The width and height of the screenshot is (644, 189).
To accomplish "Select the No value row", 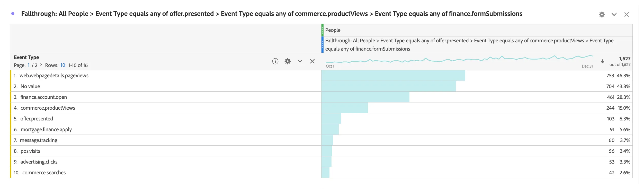I will tap(321, 86).
